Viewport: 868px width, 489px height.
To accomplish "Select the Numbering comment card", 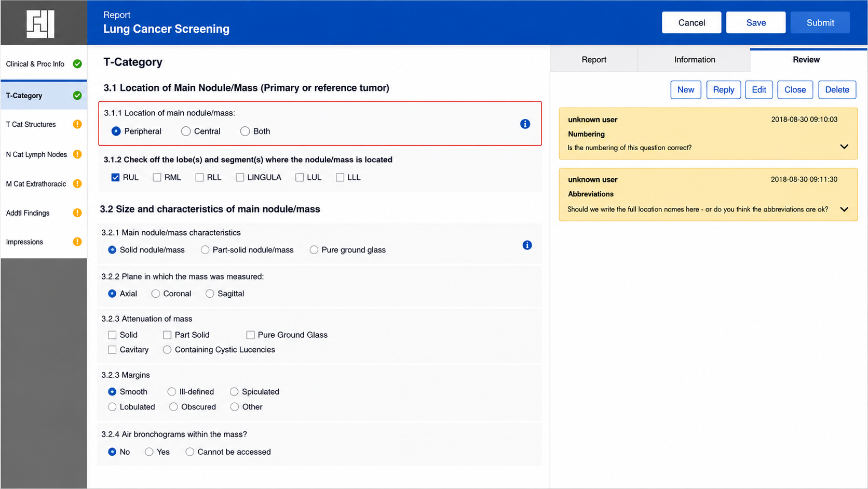I will pos(708,134).
